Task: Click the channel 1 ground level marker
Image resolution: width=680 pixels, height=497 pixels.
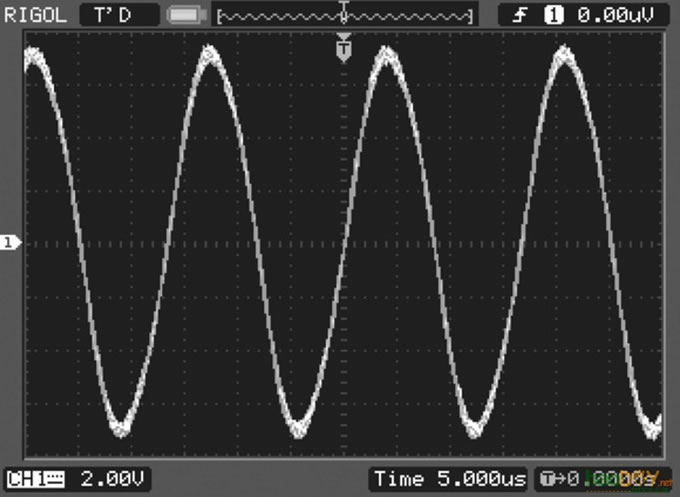Action: (x=10, y=243)
